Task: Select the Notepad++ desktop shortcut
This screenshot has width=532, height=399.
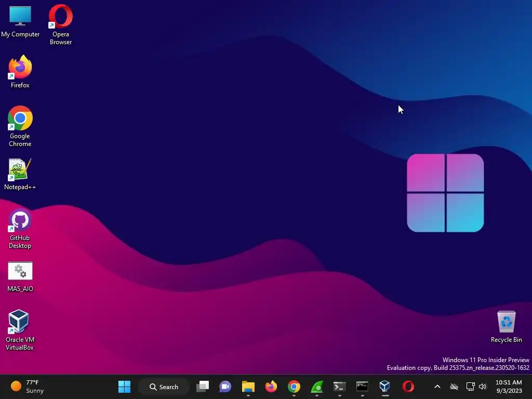Action: (20, 174)
